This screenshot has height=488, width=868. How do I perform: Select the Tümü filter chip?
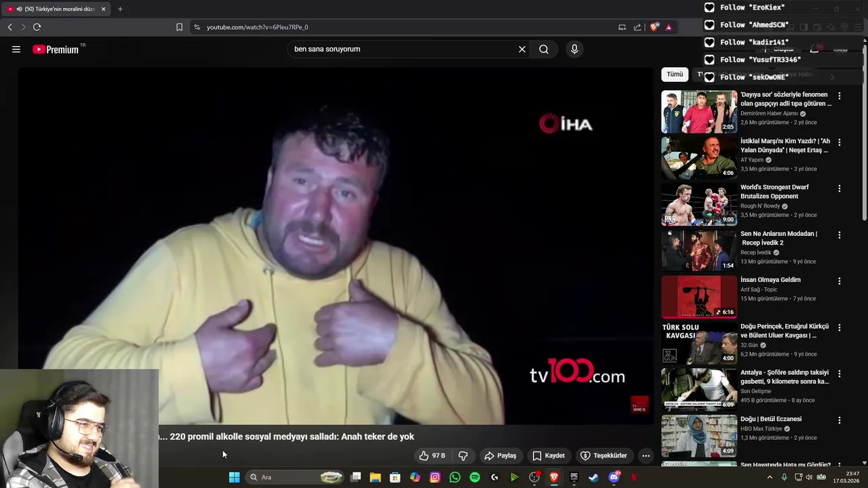point(675,75)
